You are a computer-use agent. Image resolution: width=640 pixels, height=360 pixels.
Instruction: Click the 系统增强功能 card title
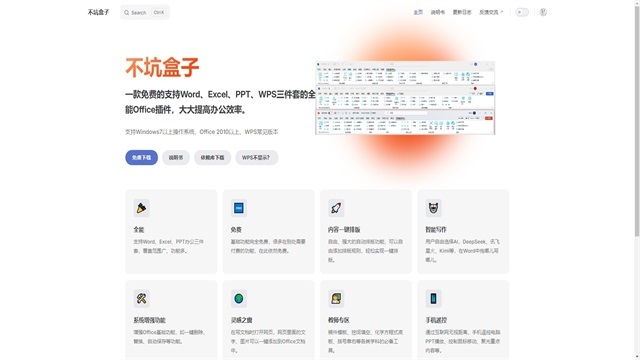(x=149, y=320)
